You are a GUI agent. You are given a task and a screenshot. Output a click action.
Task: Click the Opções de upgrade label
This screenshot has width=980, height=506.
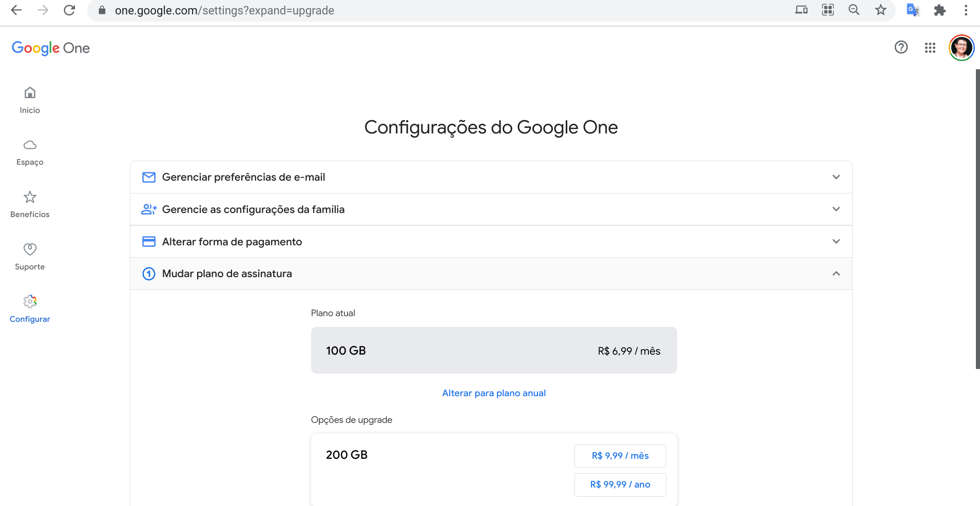point(352,420)
